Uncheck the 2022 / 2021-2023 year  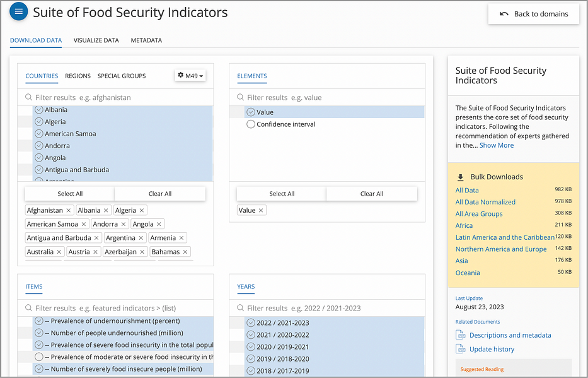250,323
